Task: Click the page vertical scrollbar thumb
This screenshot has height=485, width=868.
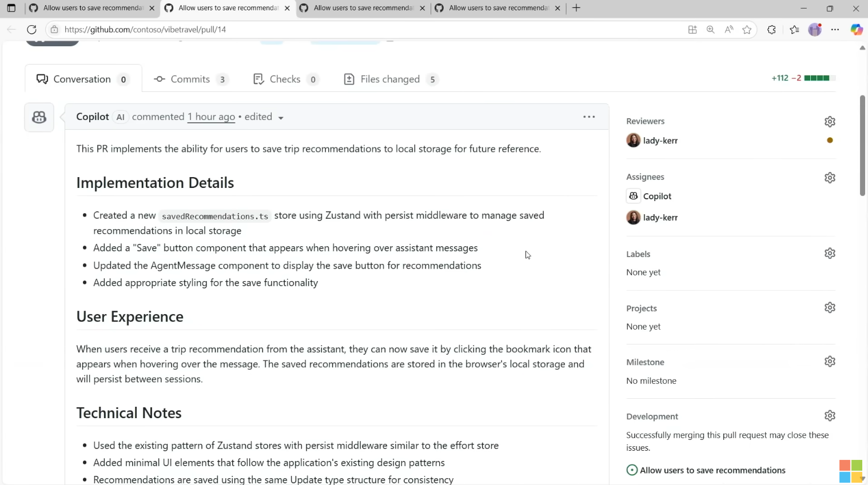Action: [x=862, y=146]
